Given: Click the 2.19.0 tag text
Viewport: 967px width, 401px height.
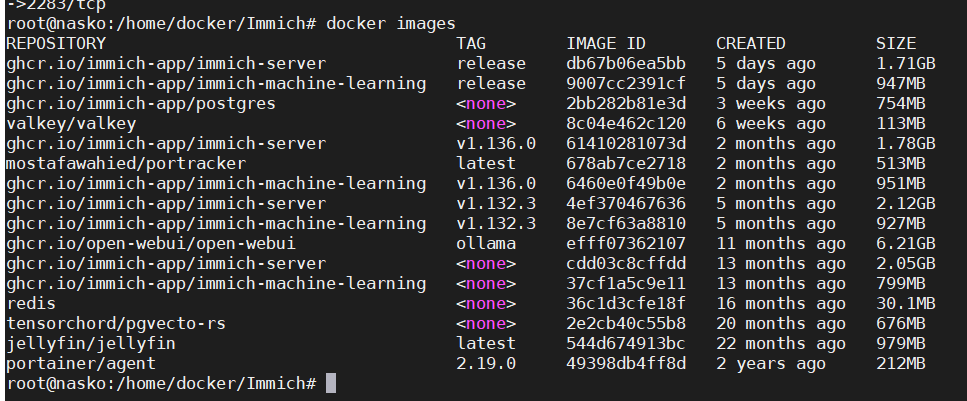Looking at the screenshot, I should click(486, 363).
